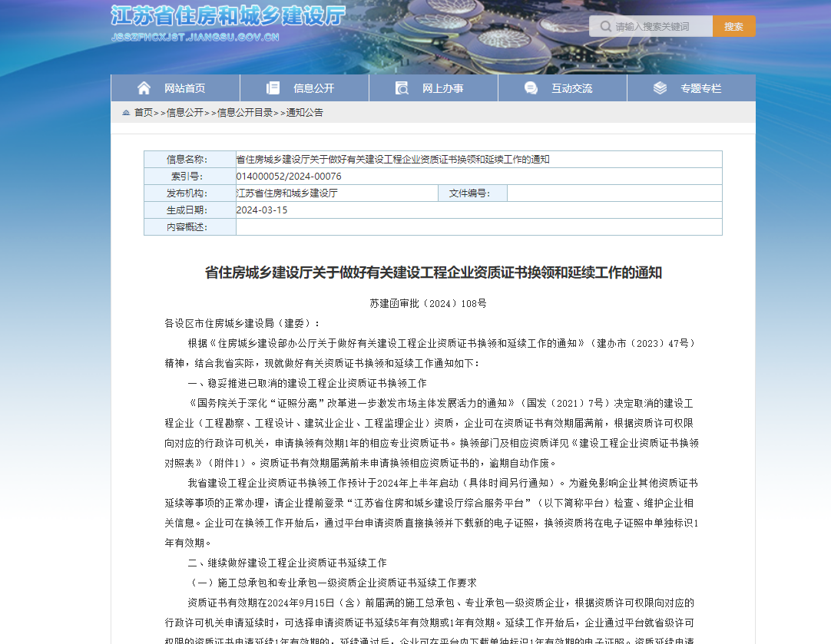Screen dimensions: 831x644
Task: Click the JSSZFHCXJST.JIANGSU.GOV.CN site address text
Action: tap(195, 37)
